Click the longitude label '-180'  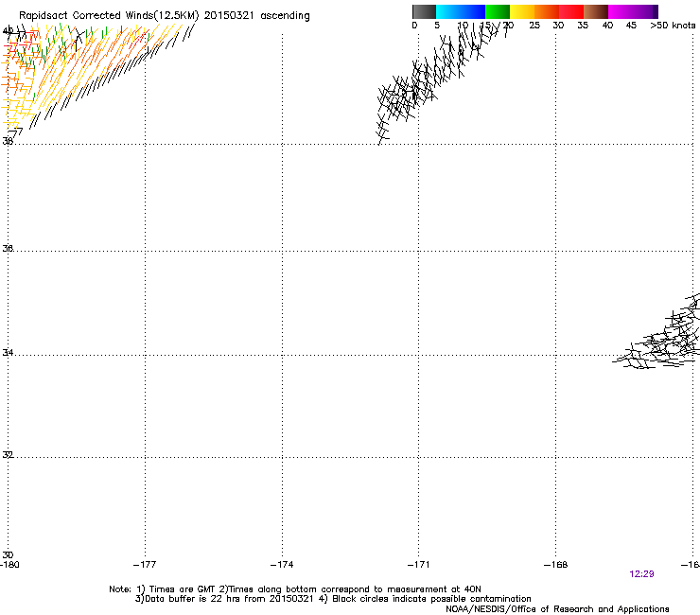click(9, 565)
